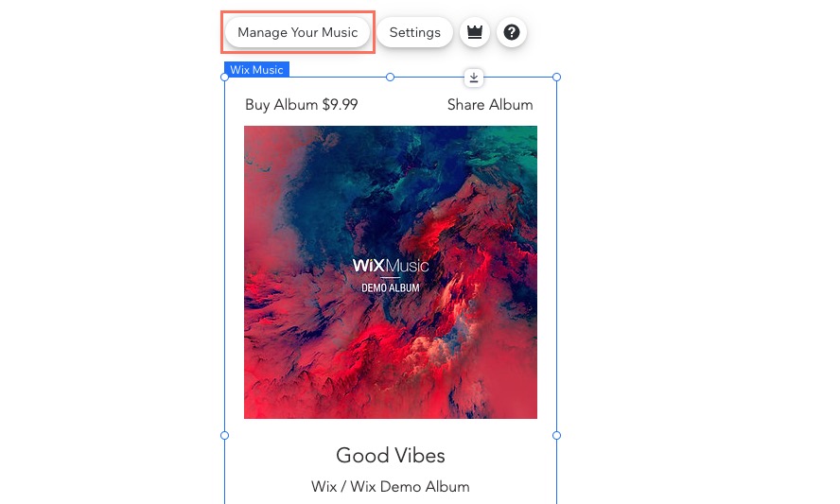Click the Wix Demo Album name text

click(x=410, y=487)
